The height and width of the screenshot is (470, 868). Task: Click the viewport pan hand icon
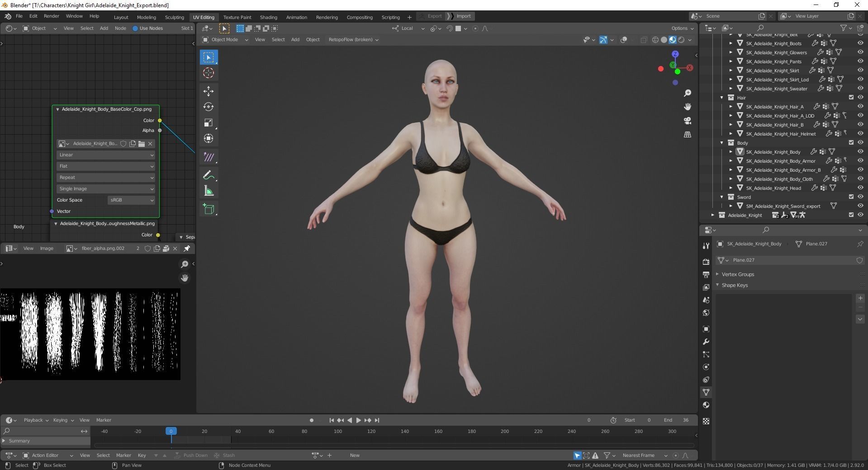click(x=688, y=107)
